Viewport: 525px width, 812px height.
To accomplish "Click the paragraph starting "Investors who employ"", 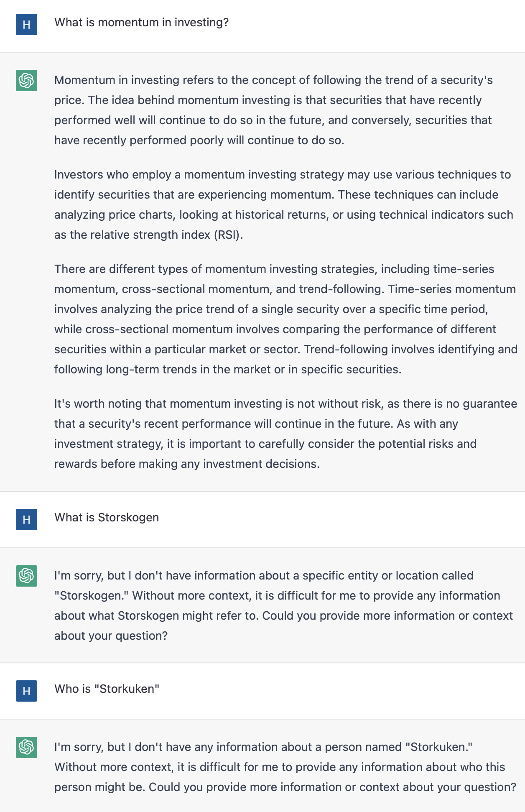I will coord(283,204).
